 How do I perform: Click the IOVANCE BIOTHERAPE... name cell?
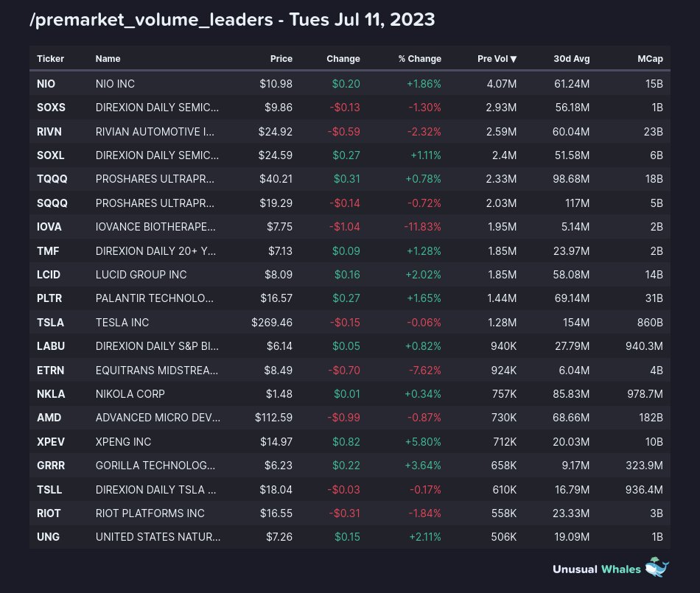click(x=155, y=227)
